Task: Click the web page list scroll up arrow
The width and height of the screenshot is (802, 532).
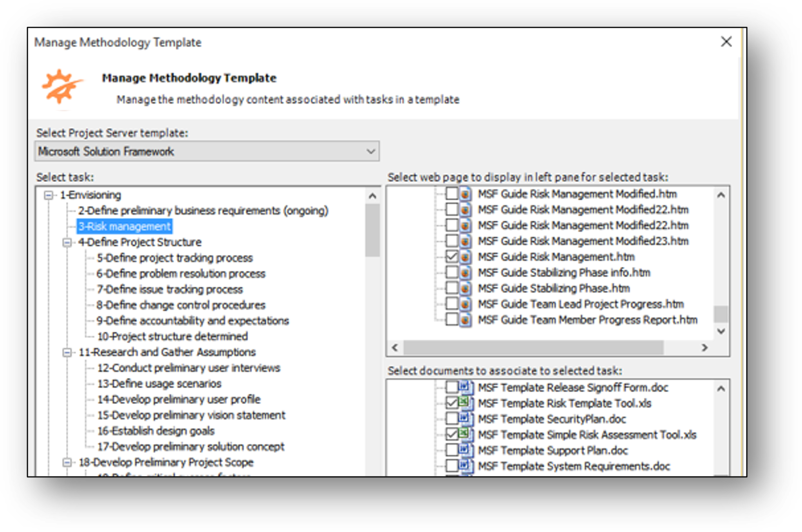Action: click(x=721, y=195)
